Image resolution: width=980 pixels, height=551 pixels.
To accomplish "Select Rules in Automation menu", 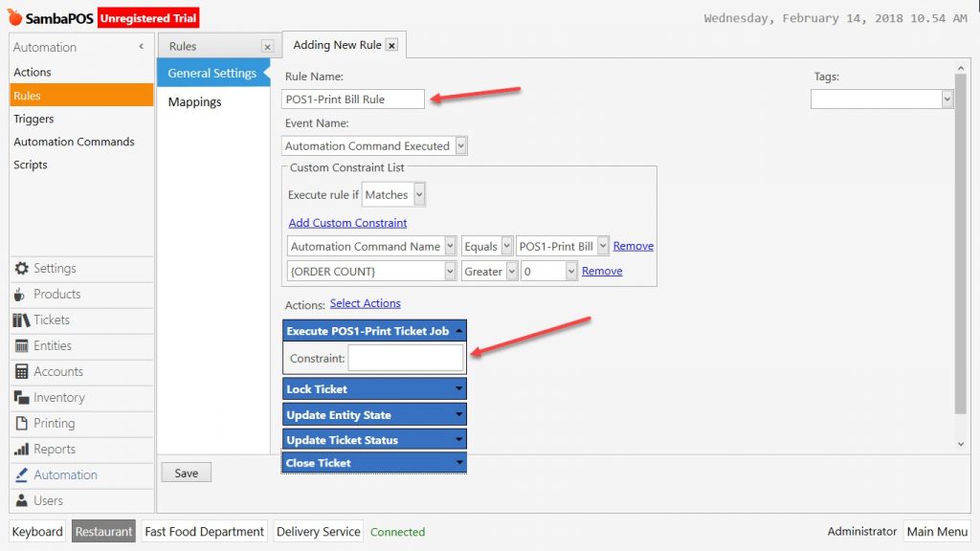I will [x=81, y=96].
